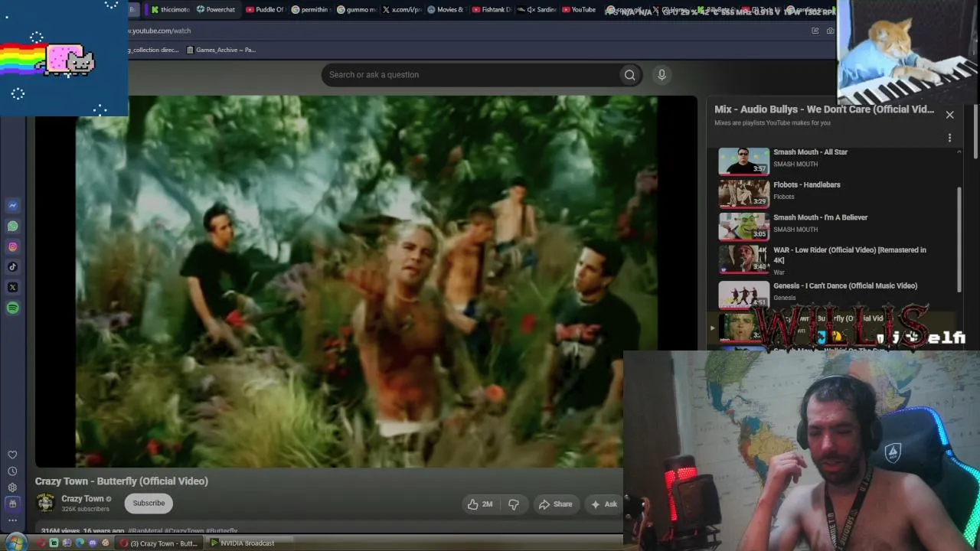Switch to the x.com tab
980x551 pixels.
point(402,10)
